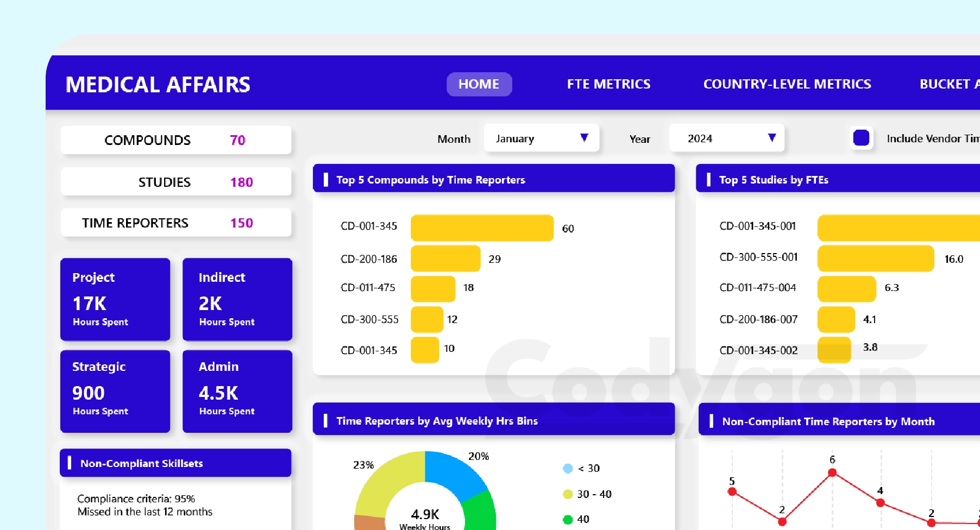Click the CD-001-345 bar valued 10
The width and height of the screenshot is (980, 530).
pos(425,350)
